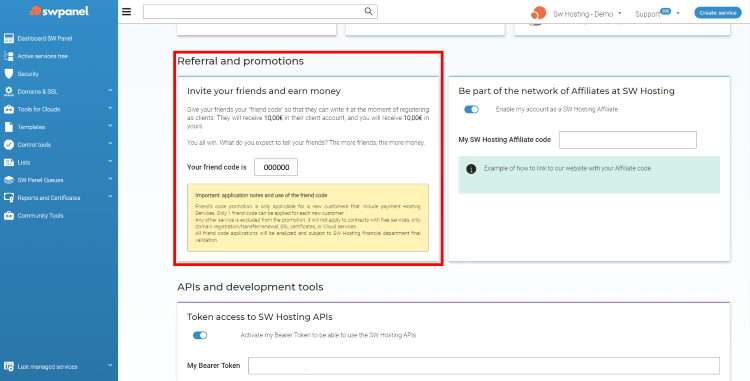
Task: Click the Support notifications badge
Action: click(x=665, y=11)
